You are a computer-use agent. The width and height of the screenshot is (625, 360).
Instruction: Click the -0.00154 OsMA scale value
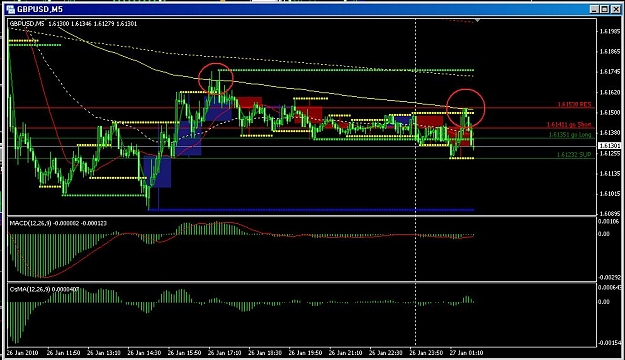click(x=610, y=343)
